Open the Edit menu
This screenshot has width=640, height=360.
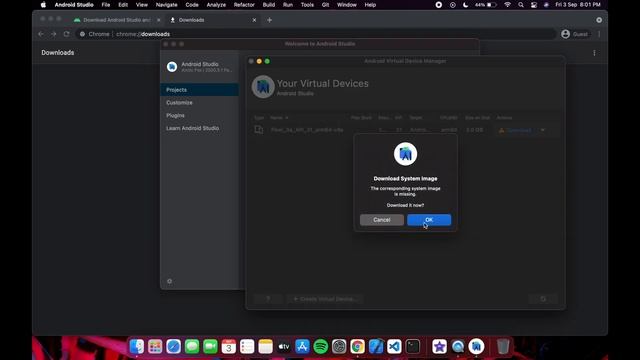coord(123,5)
